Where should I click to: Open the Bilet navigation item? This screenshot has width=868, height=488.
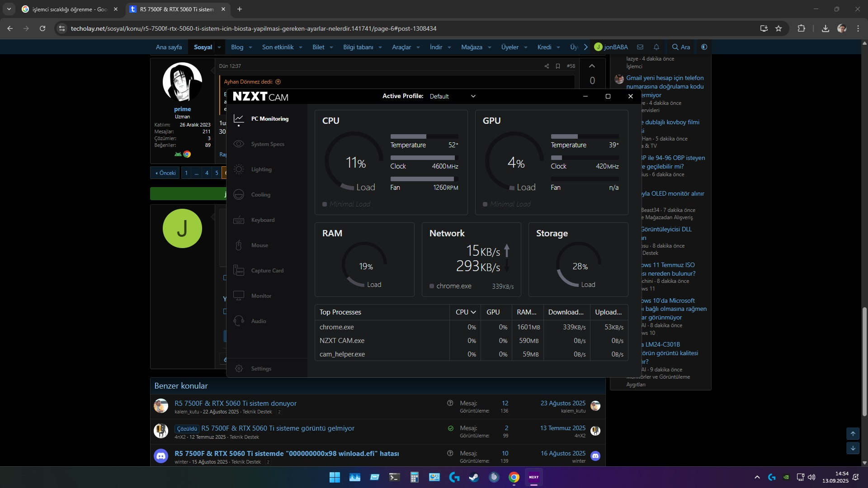(318, 47)
